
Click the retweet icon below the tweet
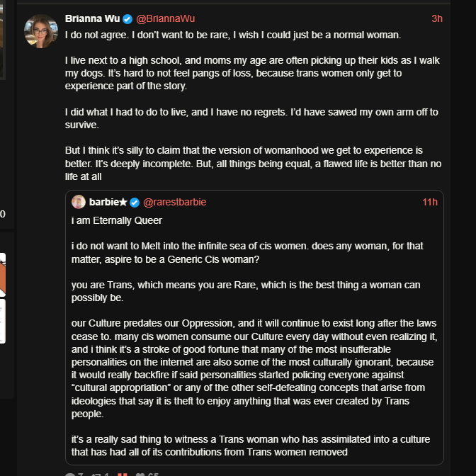pyautogui.click(x=96, y=474)
